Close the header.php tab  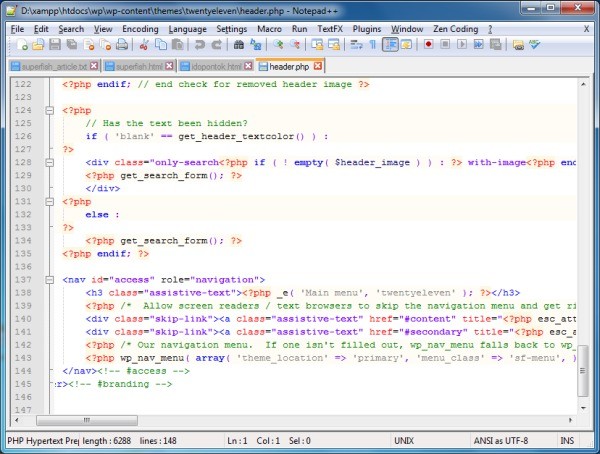[318, 66]
